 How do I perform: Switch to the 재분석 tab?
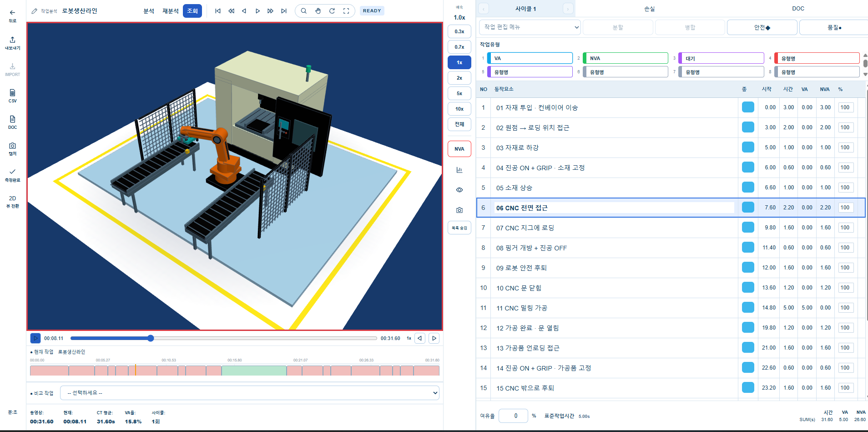click(x=171, y=11)
